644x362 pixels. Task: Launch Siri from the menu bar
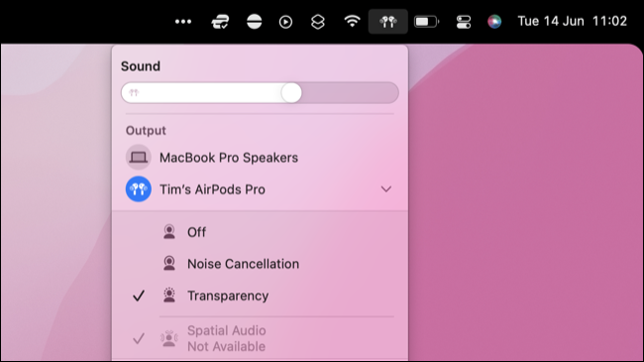pyautogui.click(x=494, y=22)
